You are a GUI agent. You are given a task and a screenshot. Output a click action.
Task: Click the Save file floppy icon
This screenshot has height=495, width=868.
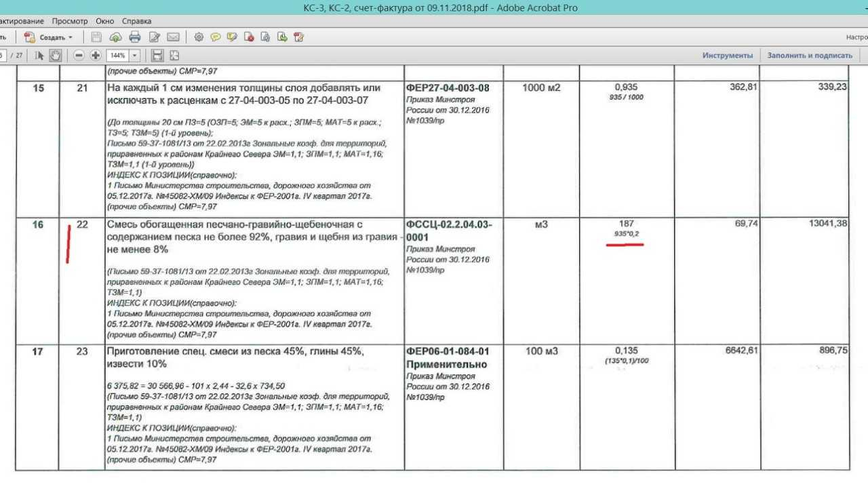click(x=96, y=37)
